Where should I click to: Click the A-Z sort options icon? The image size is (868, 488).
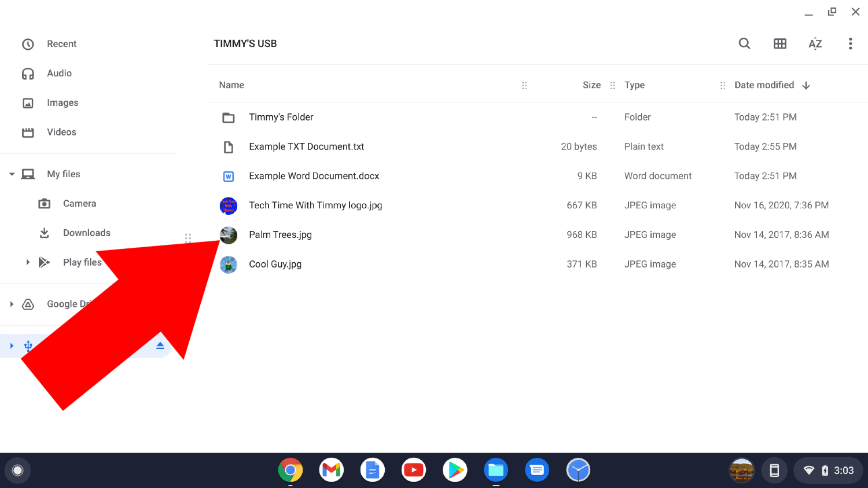tap(815, 43)
